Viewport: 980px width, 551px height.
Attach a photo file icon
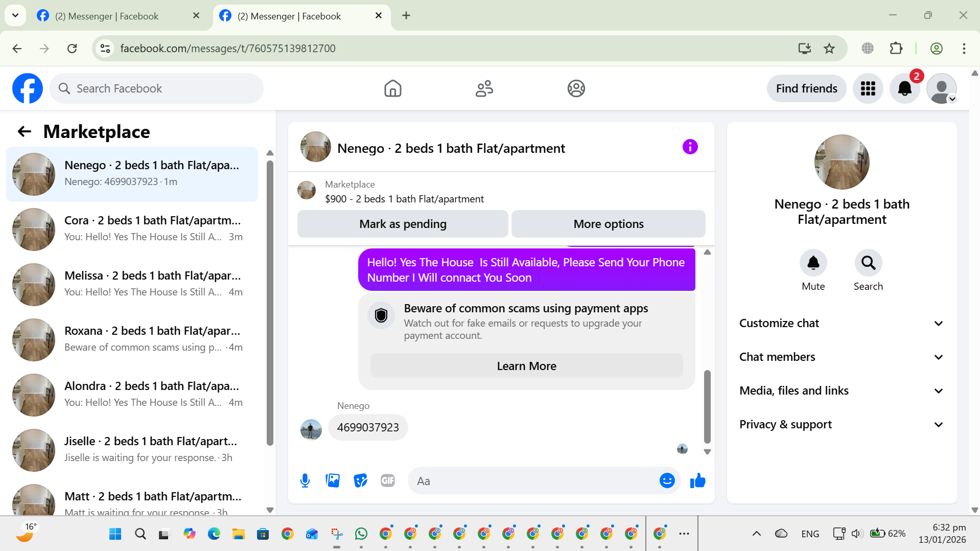[333, 480]
